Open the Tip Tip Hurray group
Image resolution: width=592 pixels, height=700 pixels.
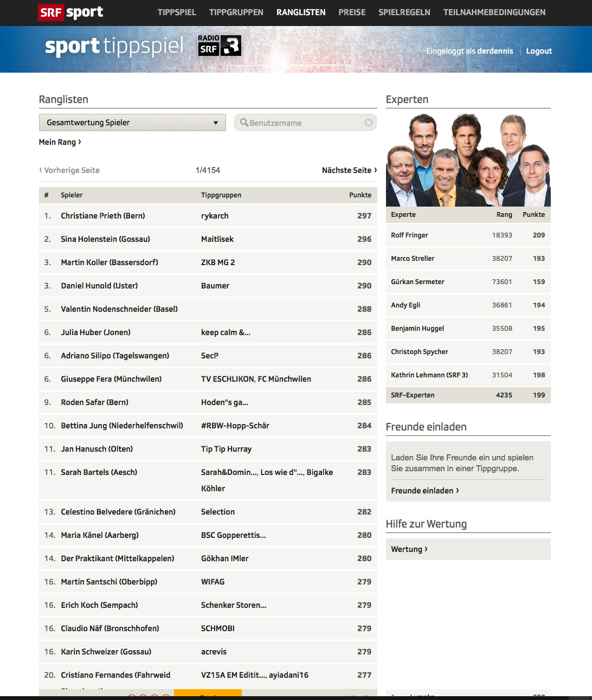click(x=226, y=449)
